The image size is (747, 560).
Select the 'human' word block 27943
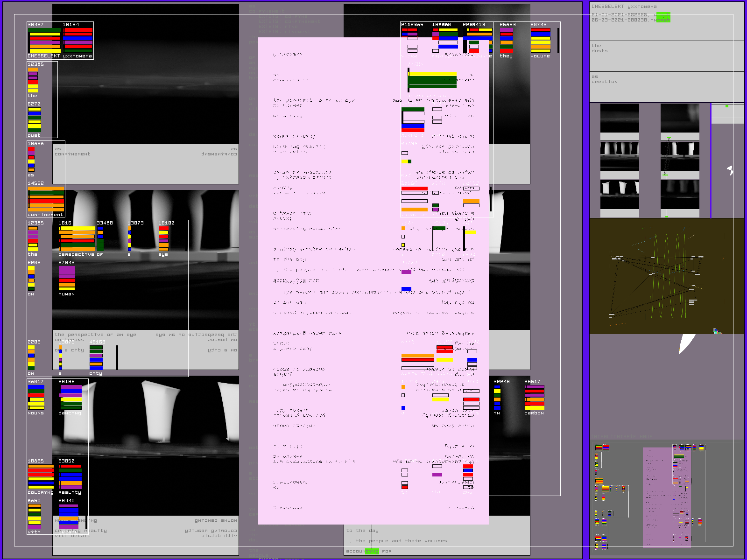tap(67, 278)
